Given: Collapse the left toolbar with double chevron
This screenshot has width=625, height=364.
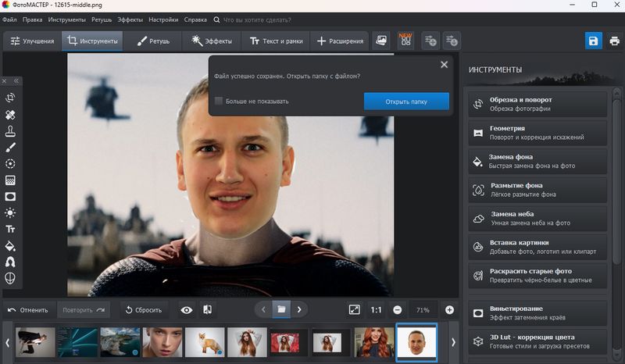Looking at the screenshot, I should click(x=16, y=80).
